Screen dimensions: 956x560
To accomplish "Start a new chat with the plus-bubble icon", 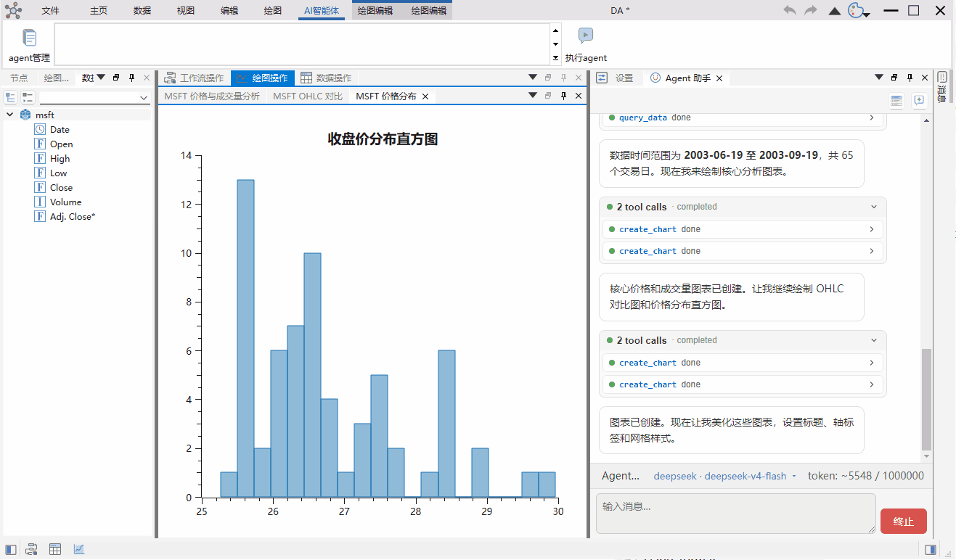I will (919, 101).
